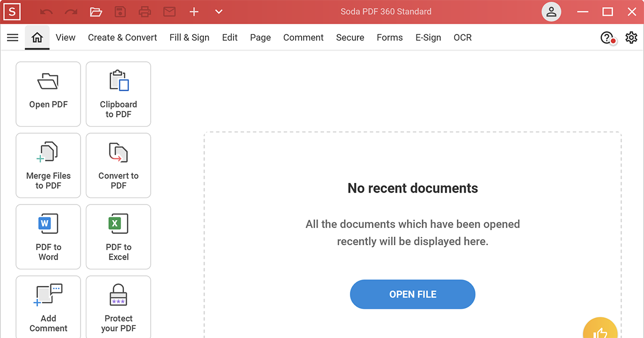This screenshot has height=338, width=644.
Task: Open the Edit tab
Action: tap(230, 38)
